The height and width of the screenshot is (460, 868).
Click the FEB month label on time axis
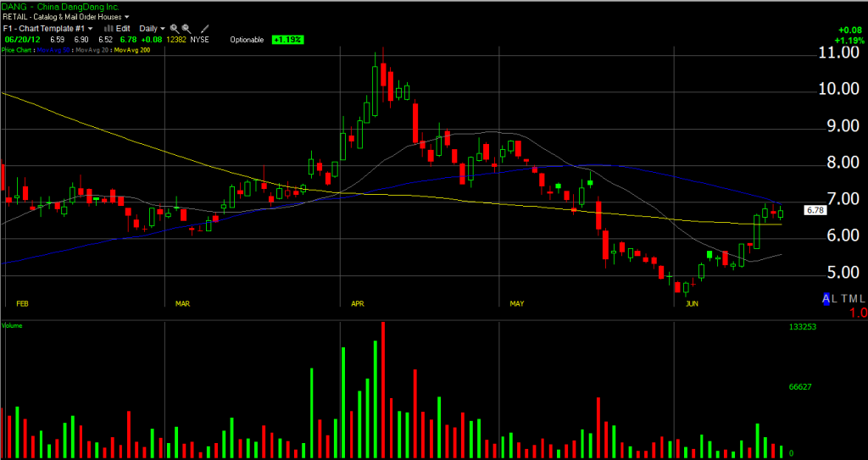click(22, 303)
